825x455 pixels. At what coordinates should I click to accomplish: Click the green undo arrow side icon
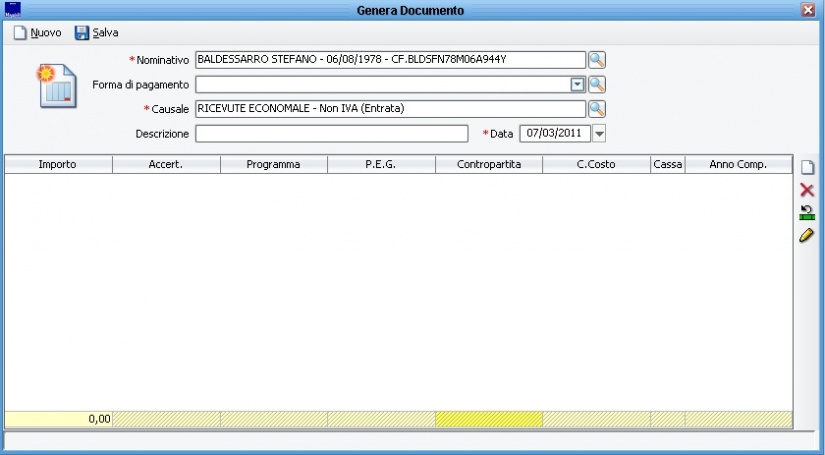click(807, 212)
